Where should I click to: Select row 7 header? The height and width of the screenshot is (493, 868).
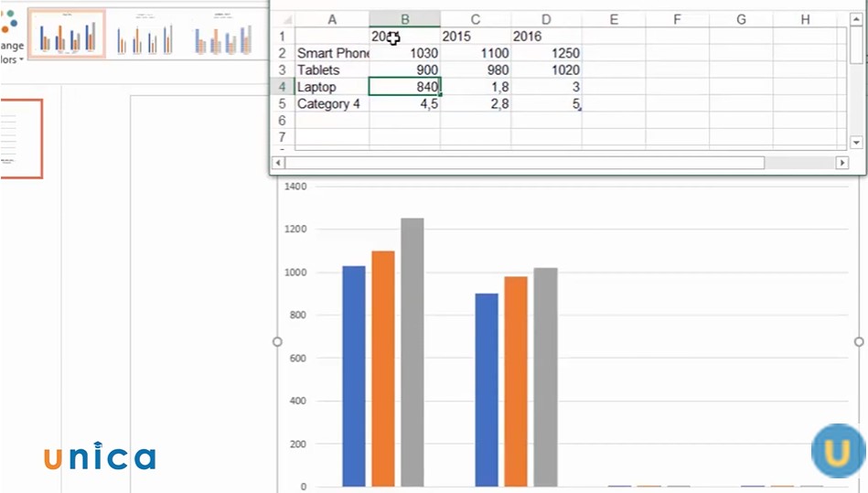(283, 137)
